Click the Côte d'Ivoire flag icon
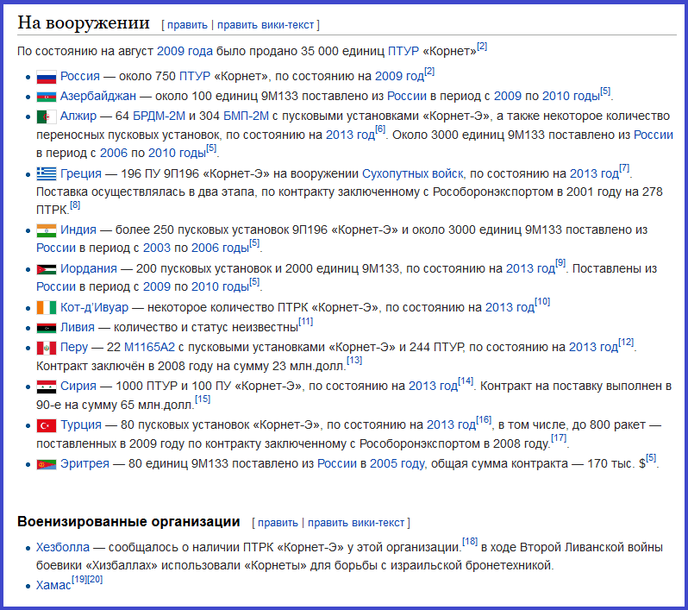Screen dimensions: 688x610 point(46,308)
